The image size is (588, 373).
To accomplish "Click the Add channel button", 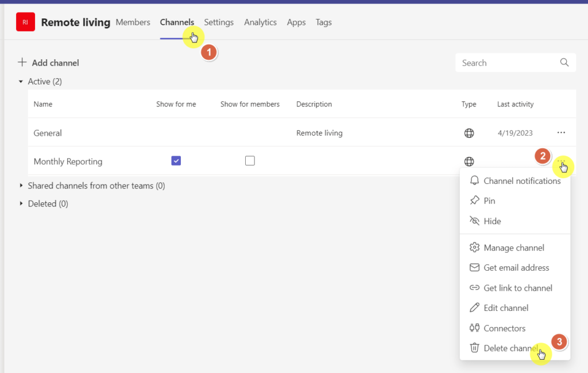I will pyautogui.click(x=48, y=63).
